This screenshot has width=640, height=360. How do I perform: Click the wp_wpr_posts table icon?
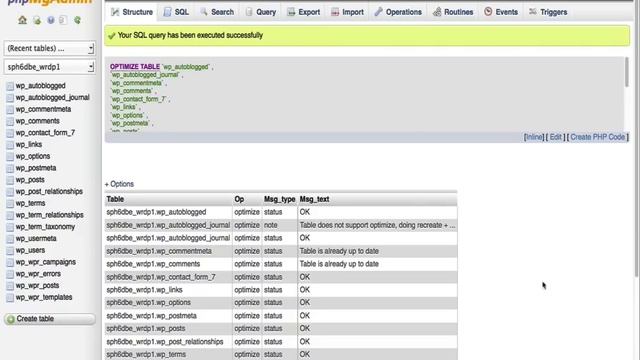(x=10, y=286)
